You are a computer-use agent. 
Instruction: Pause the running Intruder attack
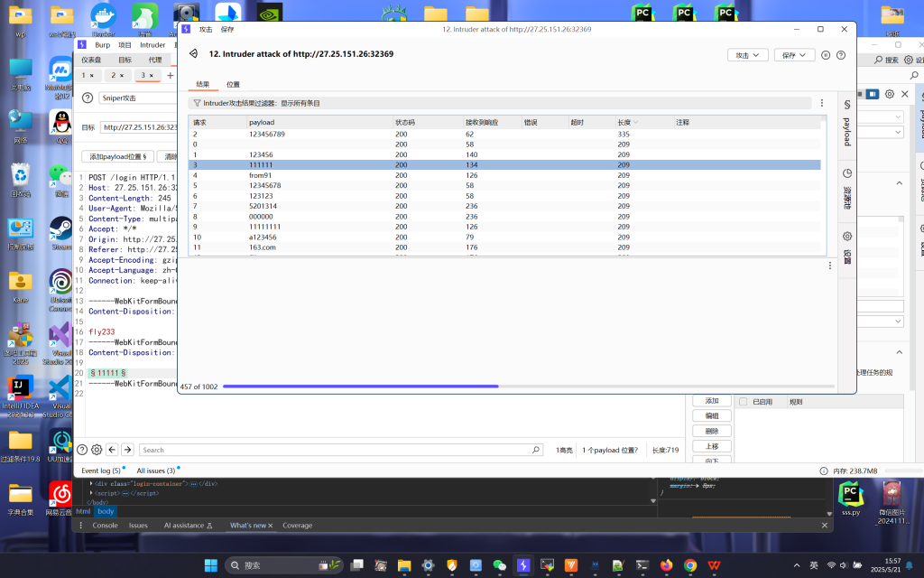826,55
